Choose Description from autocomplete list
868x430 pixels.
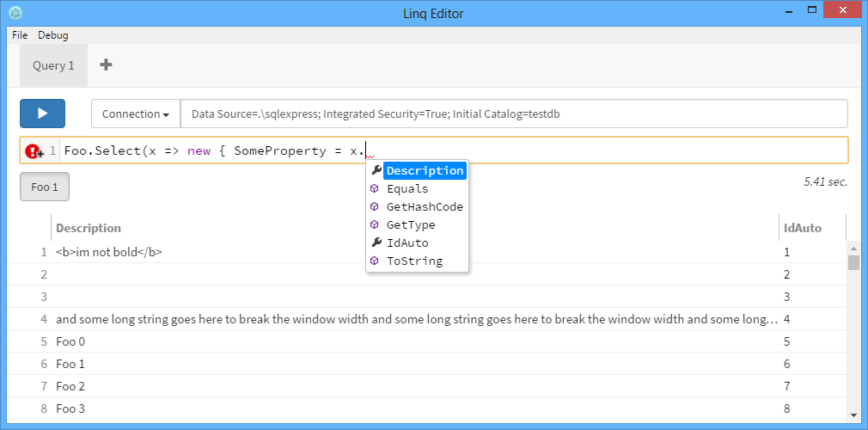pos(425,170)
